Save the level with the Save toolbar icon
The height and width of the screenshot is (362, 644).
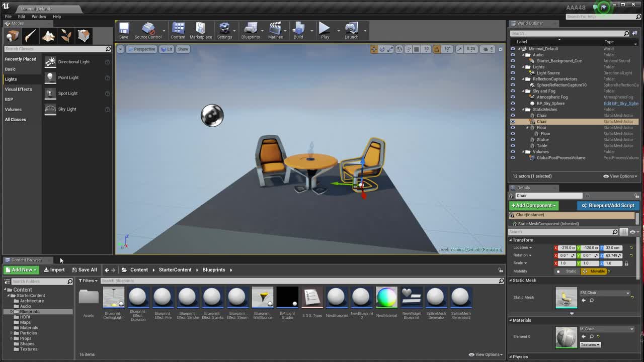click(124, 31)
